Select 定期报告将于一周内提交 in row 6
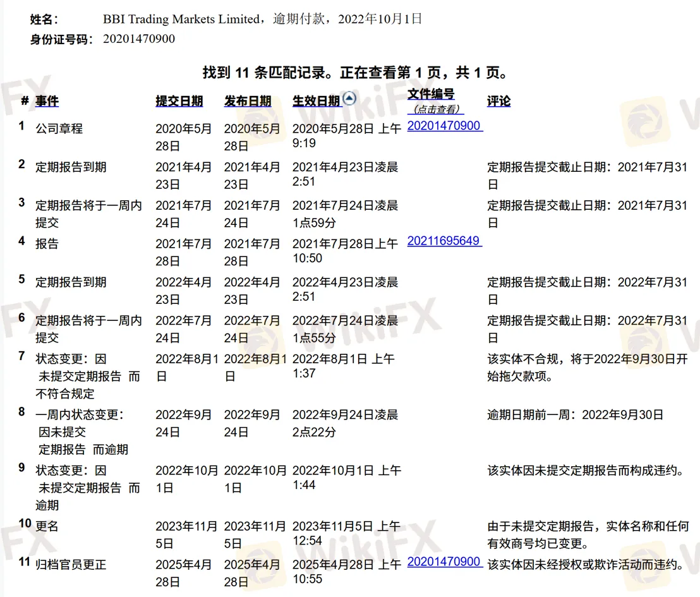The width and height of the screenshot is (700, 597). pos(88,329)
